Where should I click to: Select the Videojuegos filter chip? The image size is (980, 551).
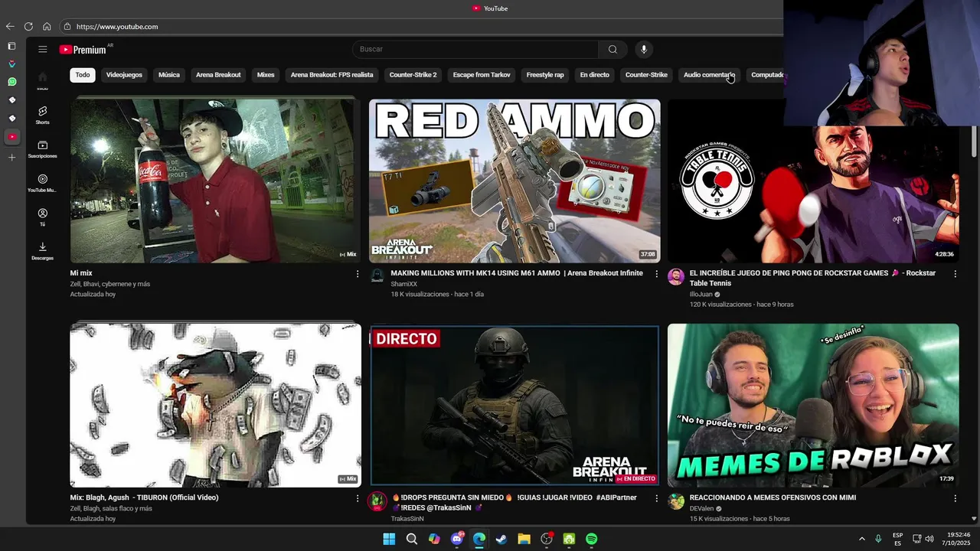click(x=124, y=75)
